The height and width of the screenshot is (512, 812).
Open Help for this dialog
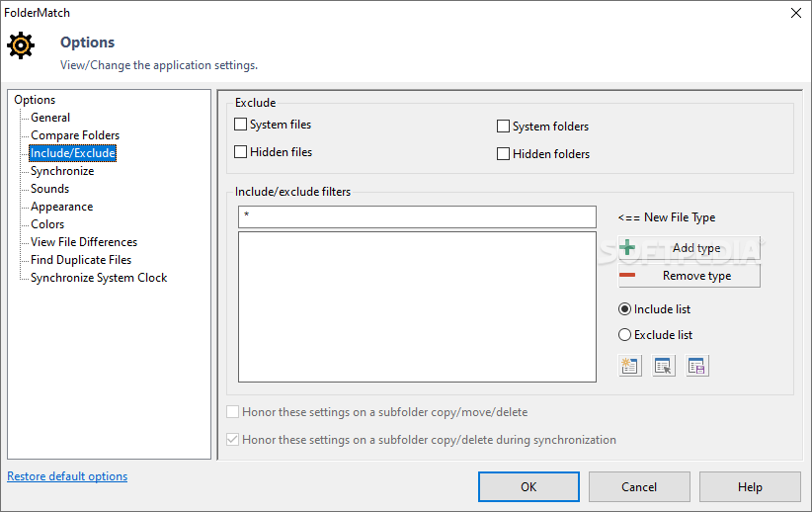pos(750,486)
